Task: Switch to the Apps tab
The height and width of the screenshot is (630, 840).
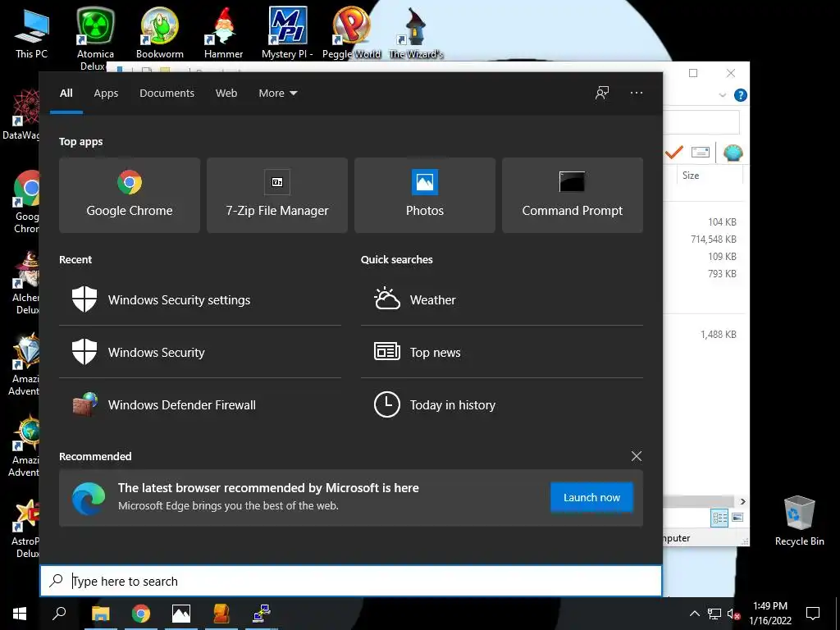Action: tap(106, 94)
